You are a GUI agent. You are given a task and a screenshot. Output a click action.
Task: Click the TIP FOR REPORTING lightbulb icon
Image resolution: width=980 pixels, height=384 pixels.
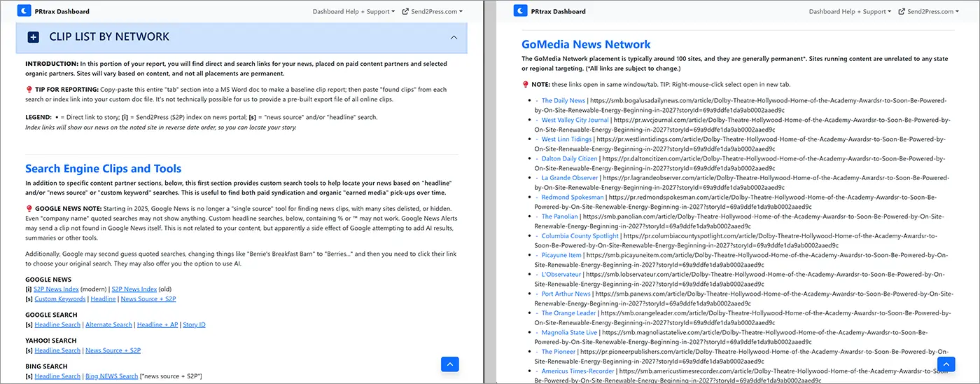click(29, 90)
